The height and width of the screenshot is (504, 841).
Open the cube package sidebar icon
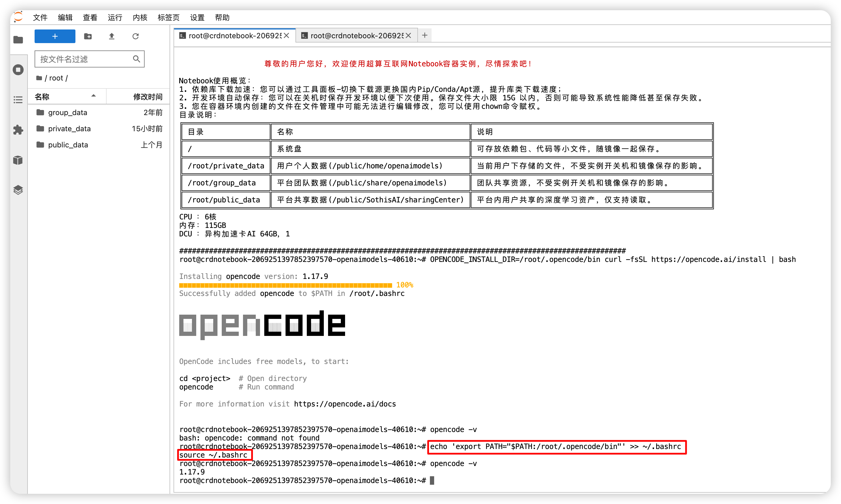[x=18, y=160]
